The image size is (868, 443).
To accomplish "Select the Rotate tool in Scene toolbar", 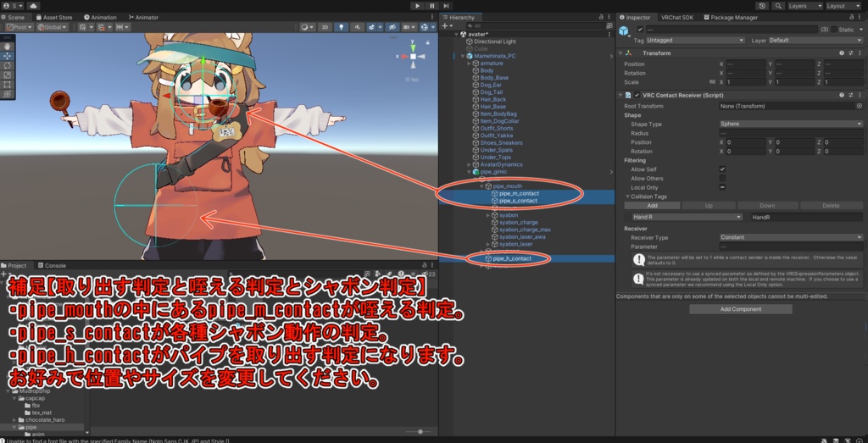I will coord(7,65).
